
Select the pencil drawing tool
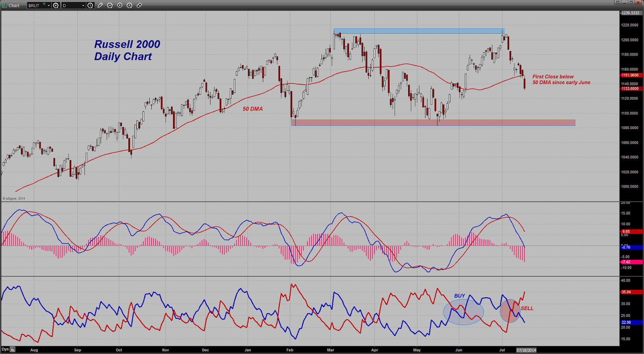click(100, 6)
